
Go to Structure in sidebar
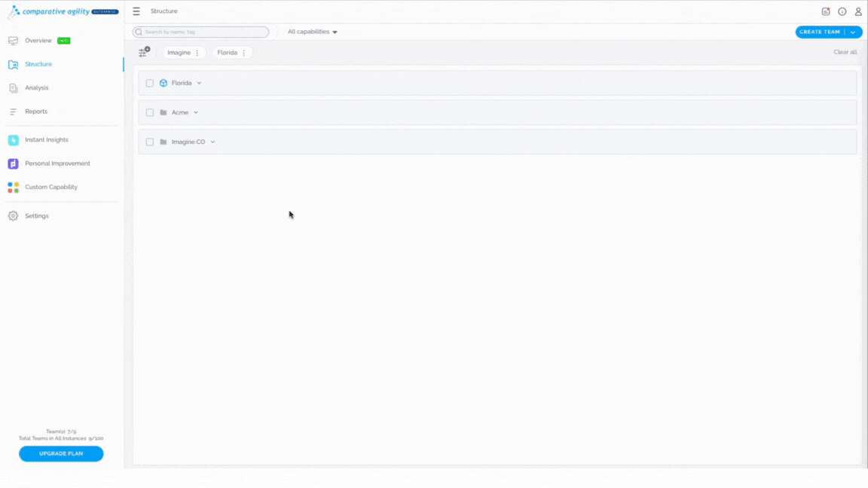[38, 64]
